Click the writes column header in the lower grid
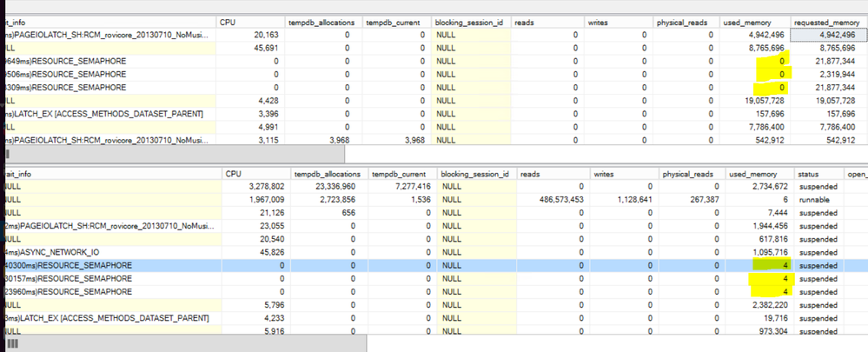868x352 pixels. (x=624, y=174)
